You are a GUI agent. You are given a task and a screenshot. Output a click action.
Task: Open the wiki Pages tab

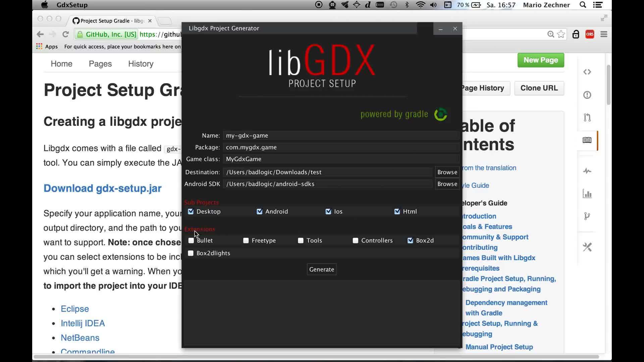[100, 64]
